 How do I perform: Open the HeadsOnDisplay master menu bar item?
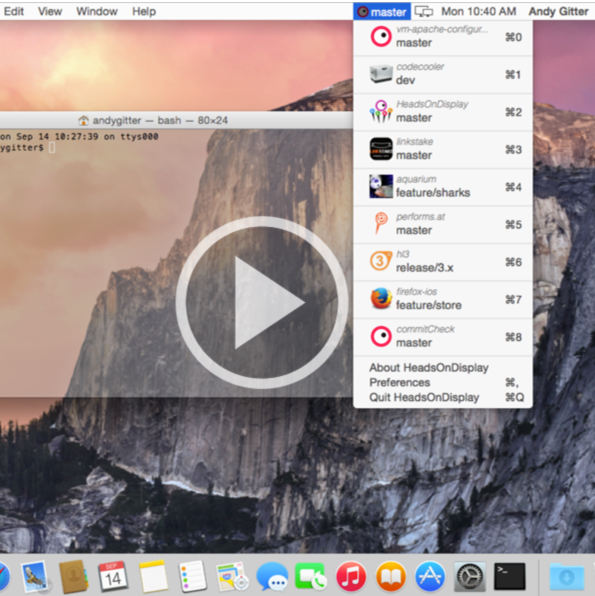(x=382, y=12)
